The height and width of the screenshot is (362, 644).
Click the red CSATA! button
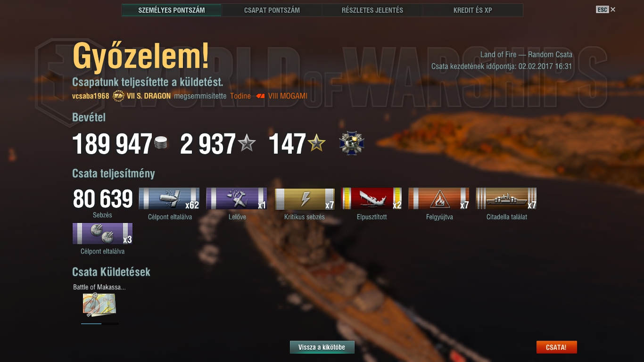pyautogui.click(x=556, y=347)
